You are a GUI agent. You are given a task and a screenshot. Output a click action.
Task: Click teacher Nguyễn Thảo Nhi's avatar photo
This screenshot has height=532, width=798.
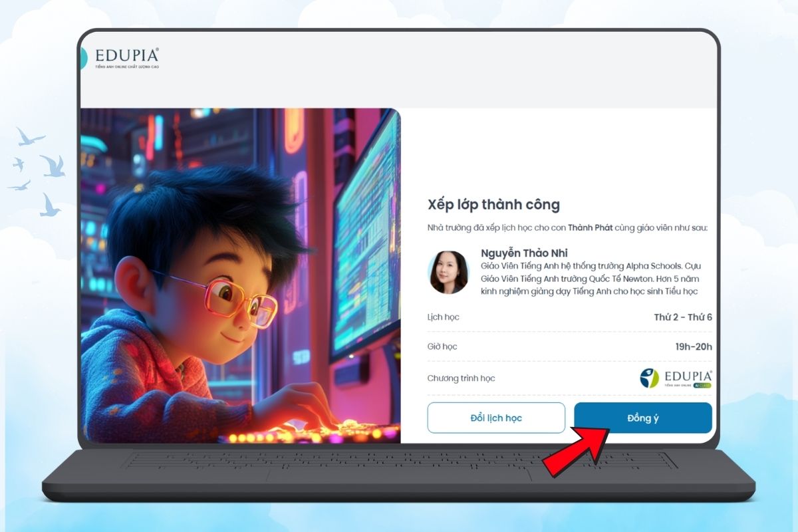click(449, 272)
